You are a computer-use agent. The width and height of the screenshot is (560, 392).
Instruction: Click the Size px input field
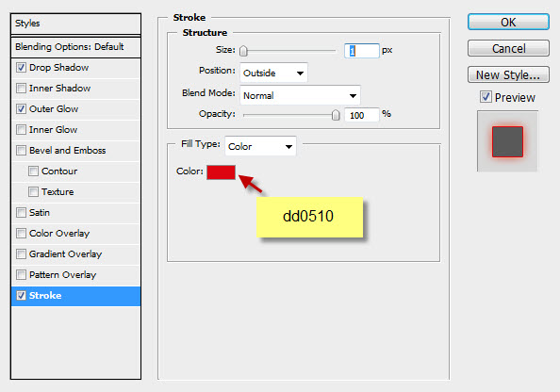(x=361, y=51)
